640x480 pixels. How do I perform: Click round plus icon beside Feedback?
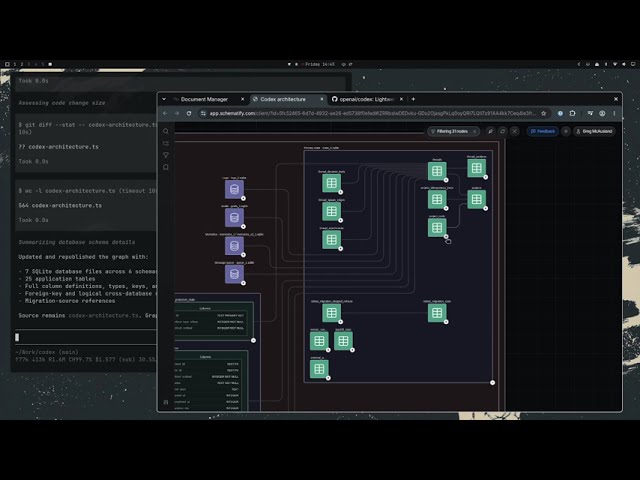point(566,131)
